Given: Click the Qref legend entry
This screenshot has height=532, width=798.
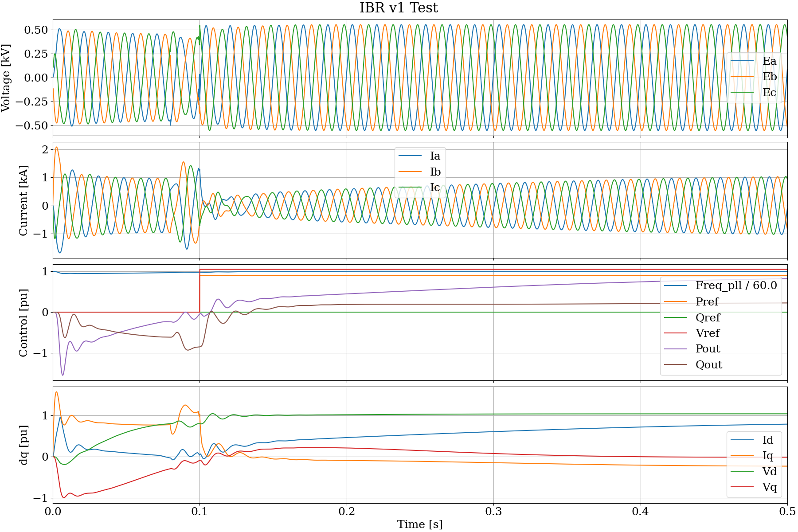Looking at the screenshot, I should pos(692,318).
